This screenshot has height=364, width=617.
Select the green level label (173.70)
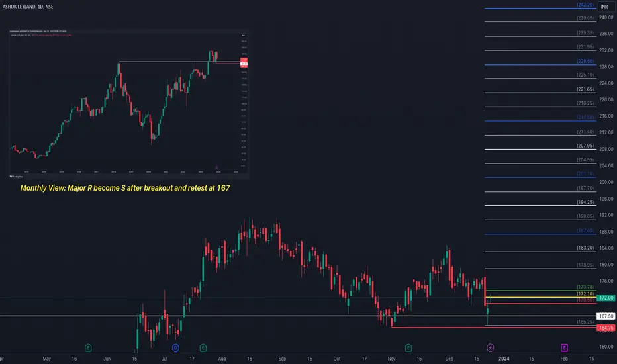(585, 287)
